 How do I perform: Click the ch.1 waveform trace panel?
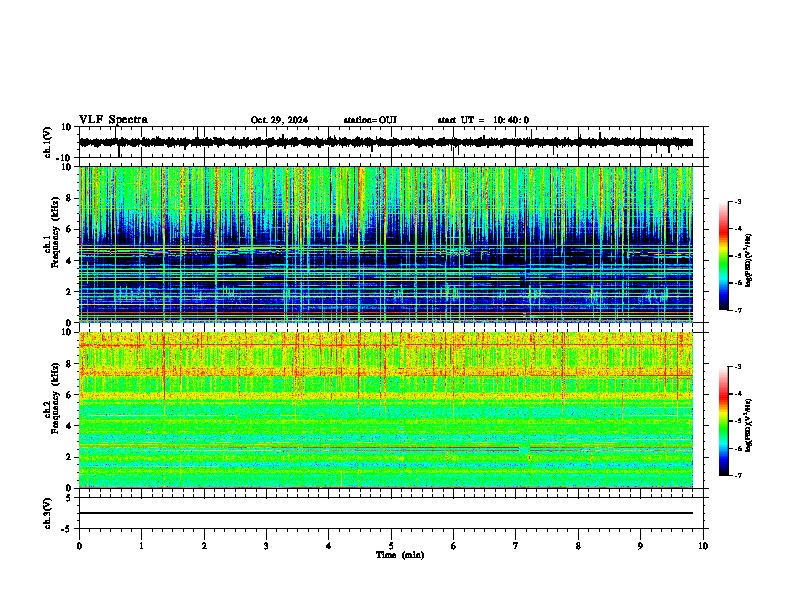391,142
